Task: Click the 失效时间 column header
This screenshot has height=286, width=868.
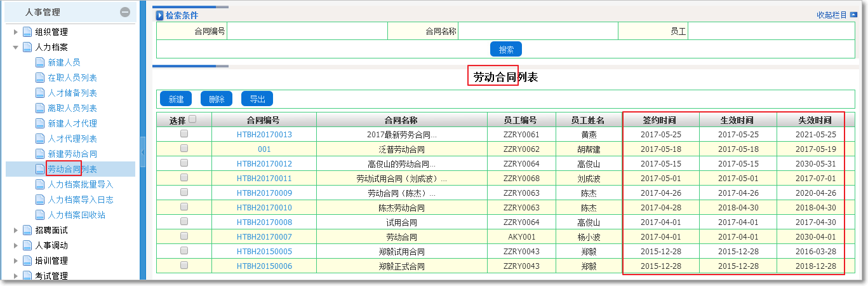Action: (x=815, y=120)
